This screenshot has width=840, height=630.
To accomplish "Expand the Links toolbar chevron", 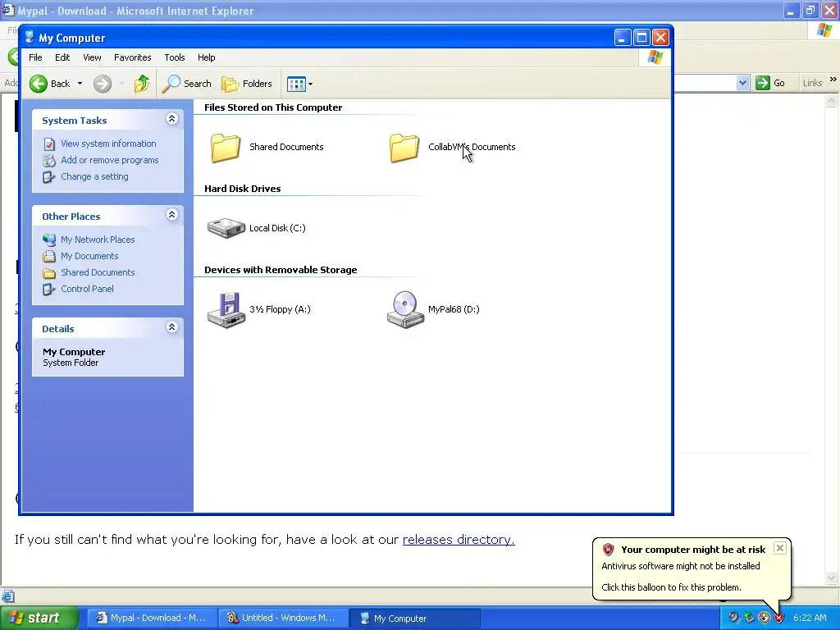I will 833,80.
